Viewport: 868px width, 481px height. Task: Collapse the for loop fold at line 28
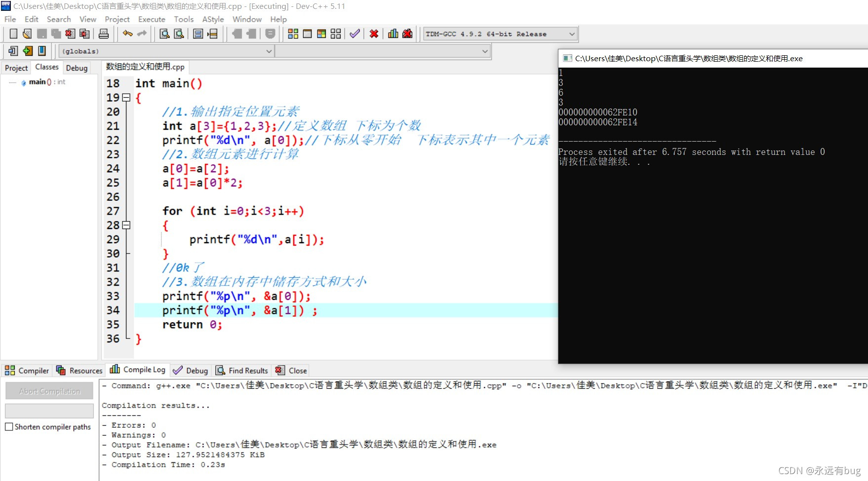[126, 225]
